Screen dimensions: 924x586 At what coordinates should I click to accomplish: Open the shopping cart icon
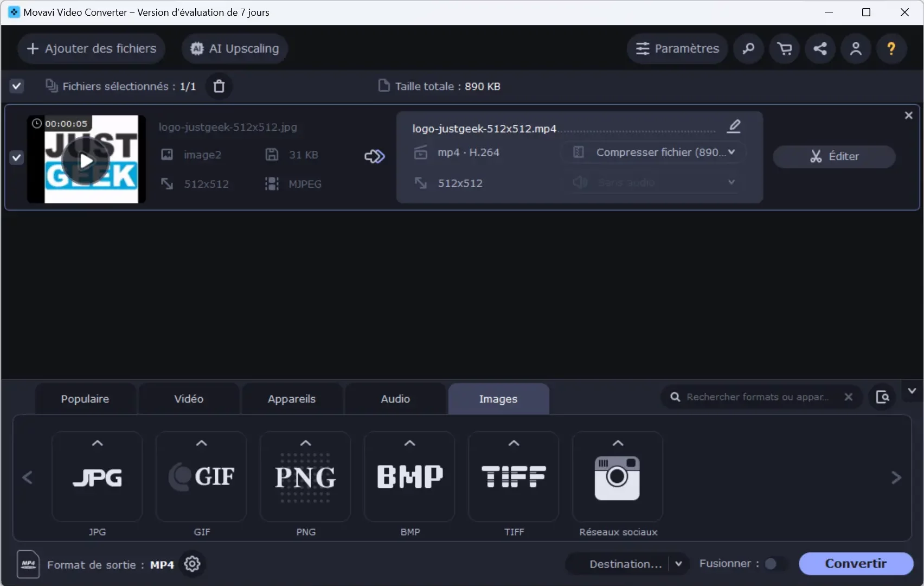pyautogui.click(x=784, y=48)
